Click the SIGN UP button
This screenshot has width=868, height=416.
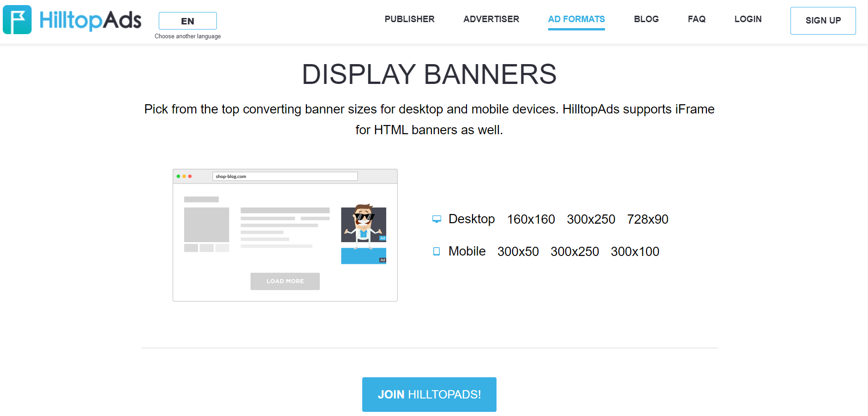pos(823,21)
